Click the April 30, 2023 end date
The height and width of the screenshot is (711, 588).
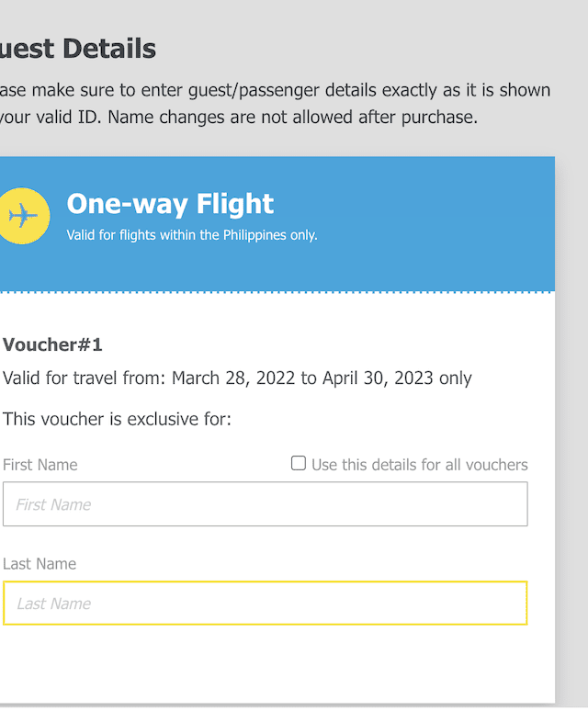click(377, 378)
